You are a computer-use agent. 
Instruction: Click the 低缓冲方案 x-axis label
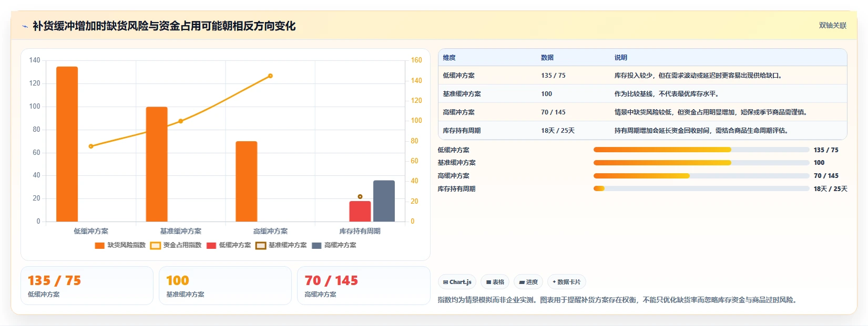tap(91, 231)
